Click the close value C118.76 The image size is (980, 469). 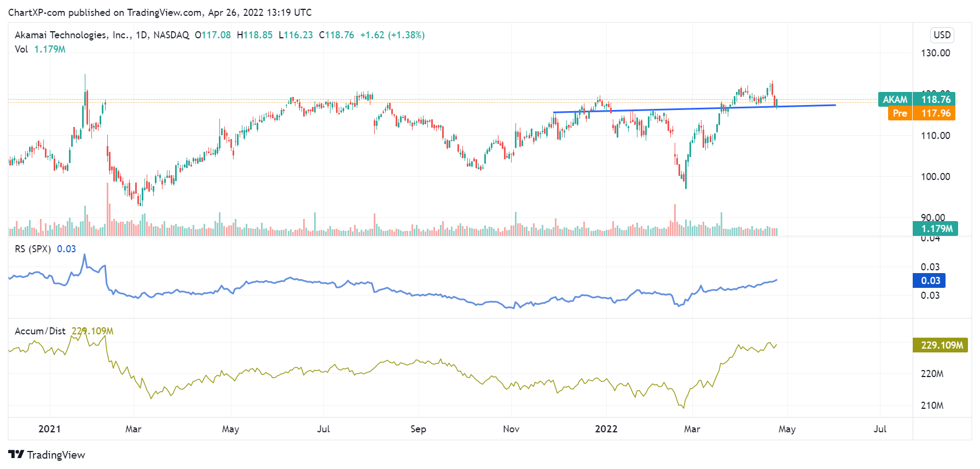click(337, 35)
